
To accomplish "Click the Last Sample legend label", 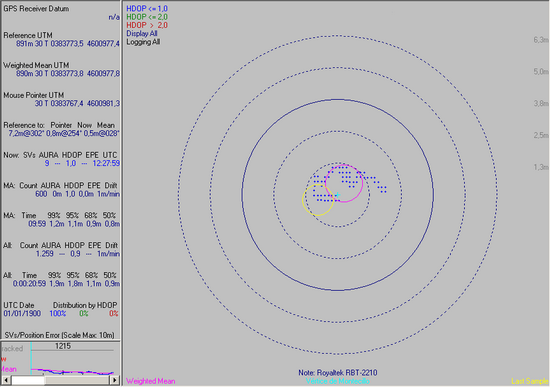I will pos(530,381).
